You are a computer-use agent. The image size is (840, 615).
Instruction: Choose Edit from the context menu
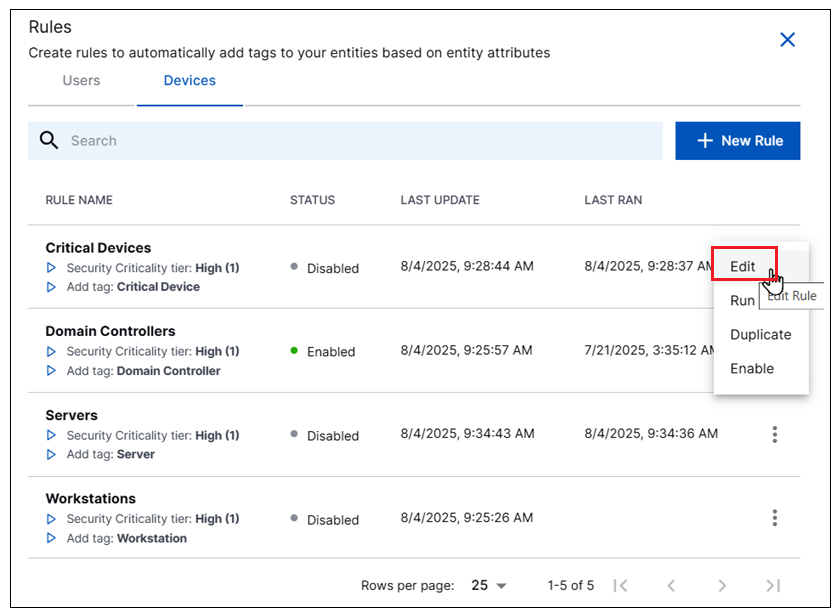(x=743, y=266)
